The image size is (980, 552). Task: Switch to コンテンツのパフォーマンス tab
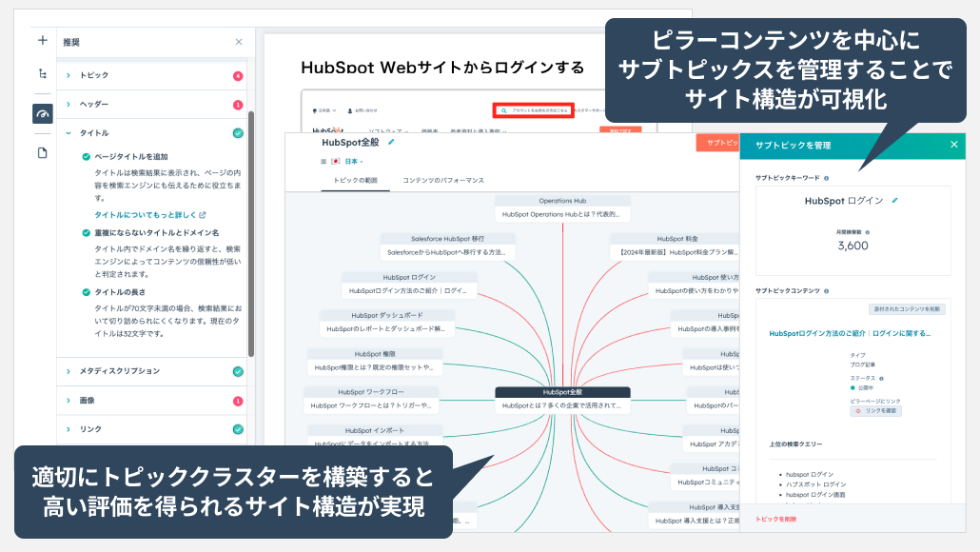pyautogui.click(x=443, y=180)
